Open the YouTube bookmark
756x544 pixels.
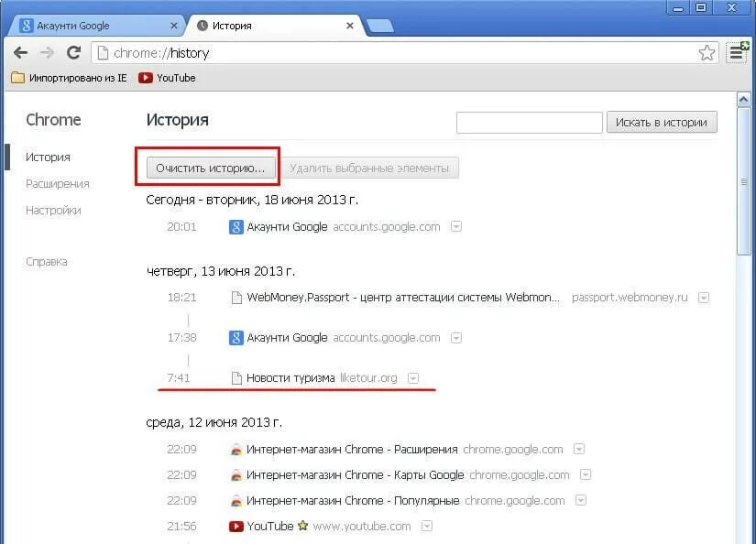[x=167, y=78]
